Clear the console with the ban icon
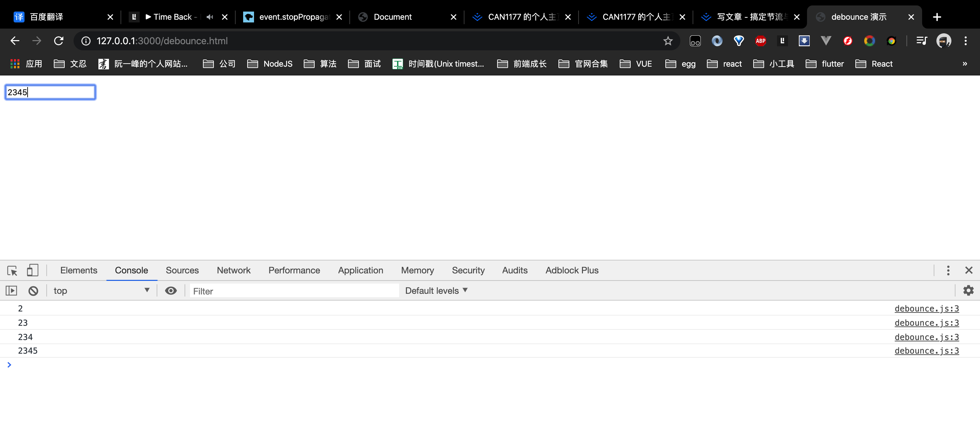The height and width of the screenshot is (423, 980). click(x=33, y=291)
